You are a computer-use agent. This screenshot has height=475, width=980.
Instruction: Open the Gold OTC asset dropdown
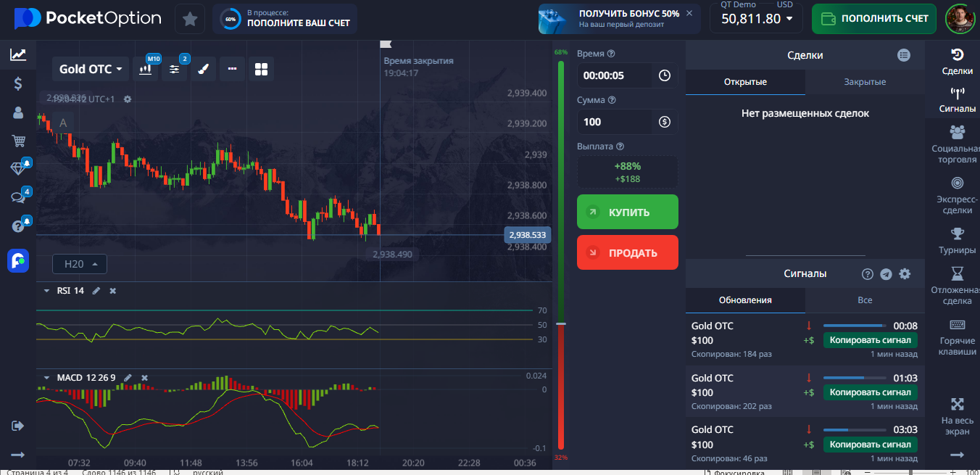[90, 69]
